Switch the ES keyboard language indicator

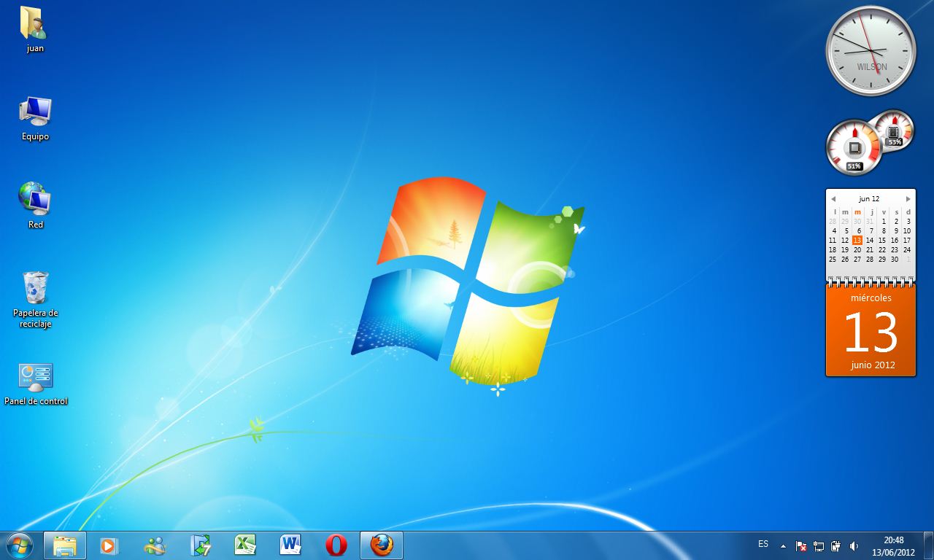(763, 545)
